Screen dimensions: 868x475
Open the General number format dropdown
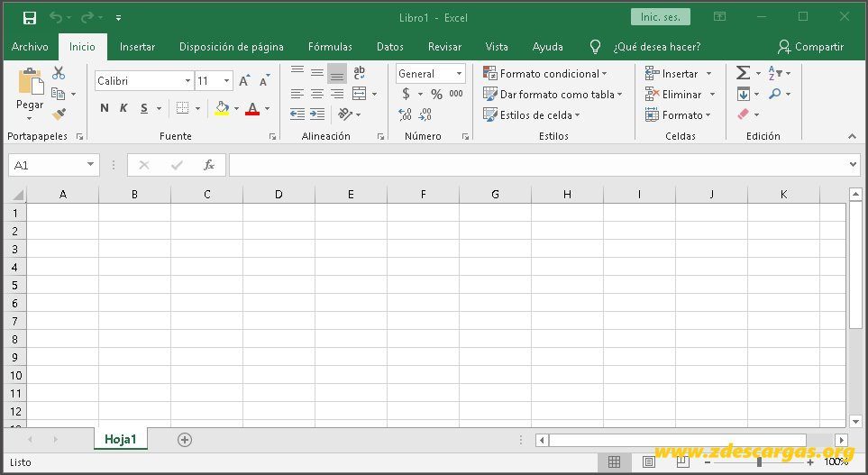click(459, 74)
